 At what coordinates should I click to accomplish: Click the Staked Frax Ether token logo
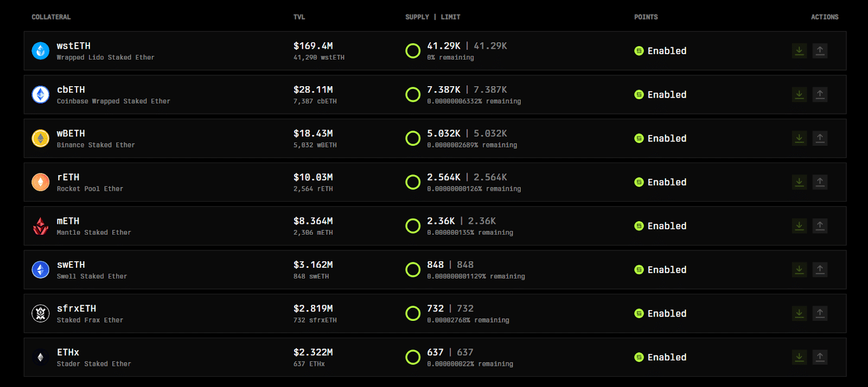41,313
